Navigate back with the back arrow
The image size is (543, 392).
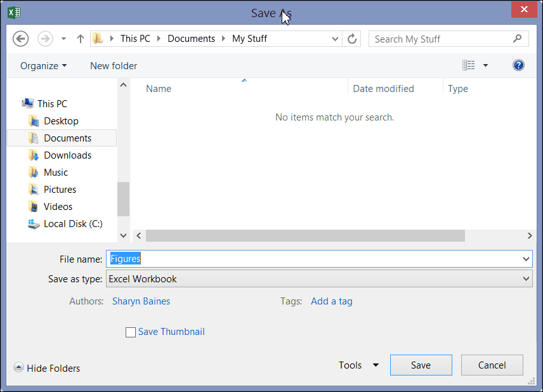(20, 39)
